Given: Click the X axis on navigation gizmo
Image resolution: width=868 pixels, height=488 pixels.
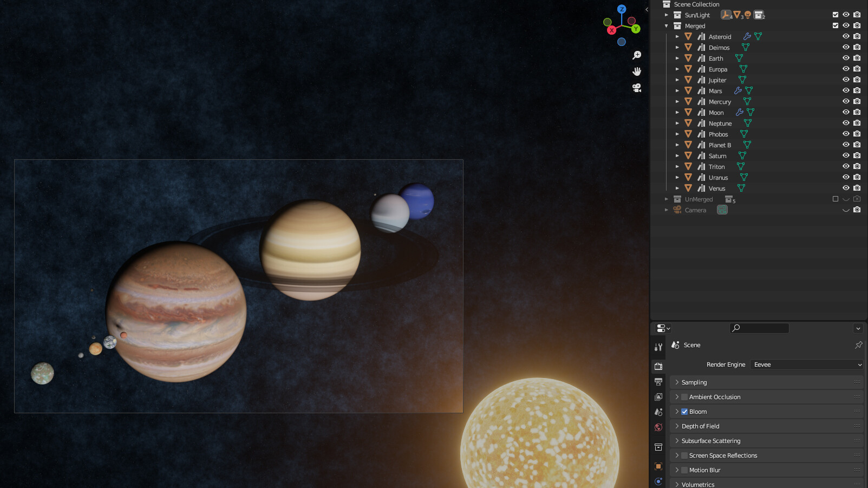Looking at the screenshot, I should pyautogui.click(x=612, y=30).
